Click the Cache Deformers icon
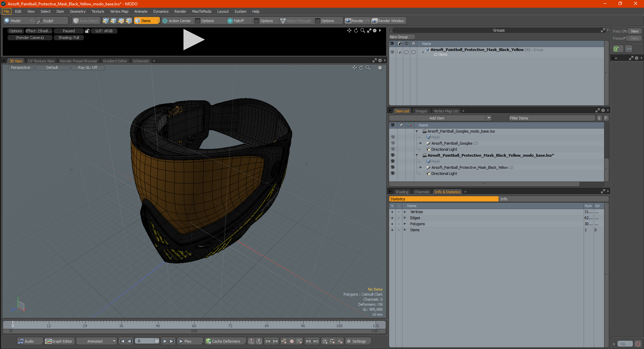The width and height of the screenshot is (644, 349). click(x=209, y=341)
